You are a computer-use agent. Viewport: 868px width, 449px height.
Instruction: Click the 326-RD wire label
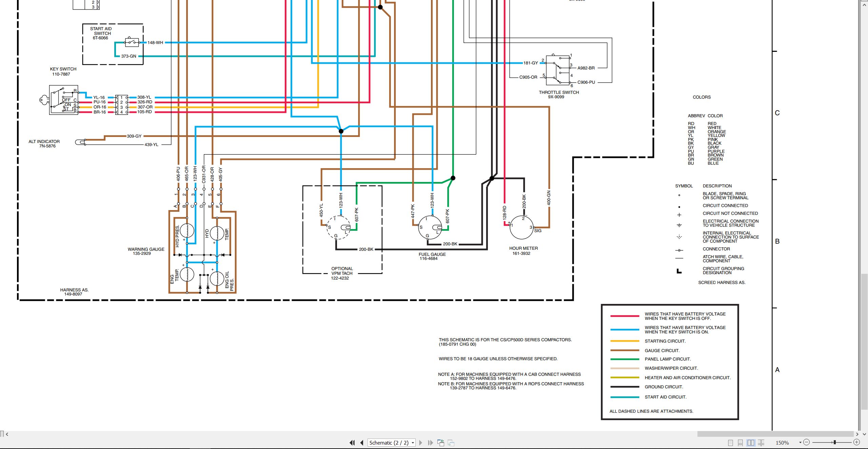pyautogui.click(x=145, y=102)
